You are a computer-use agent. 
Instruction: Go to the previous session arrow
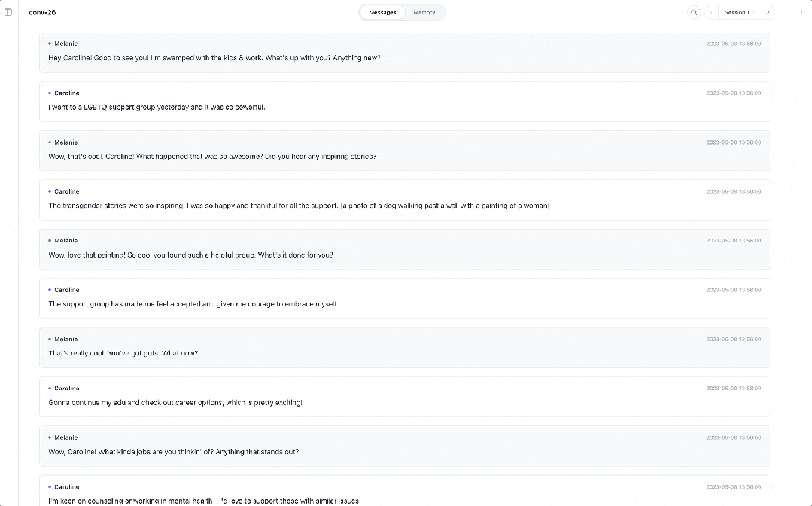click(x=711, y=12)
